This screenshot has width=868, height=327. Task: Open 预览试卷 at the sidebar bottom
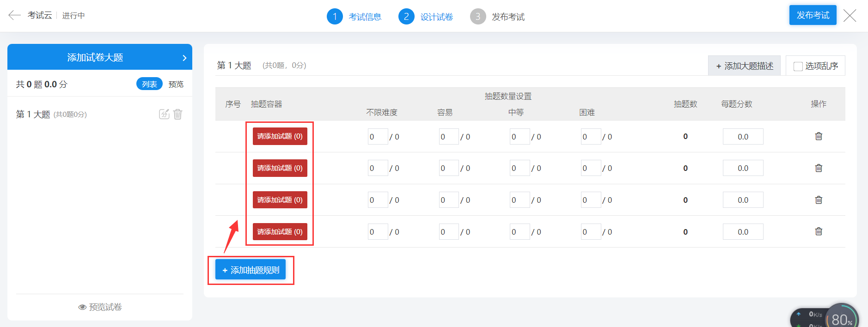coord(100,307)
